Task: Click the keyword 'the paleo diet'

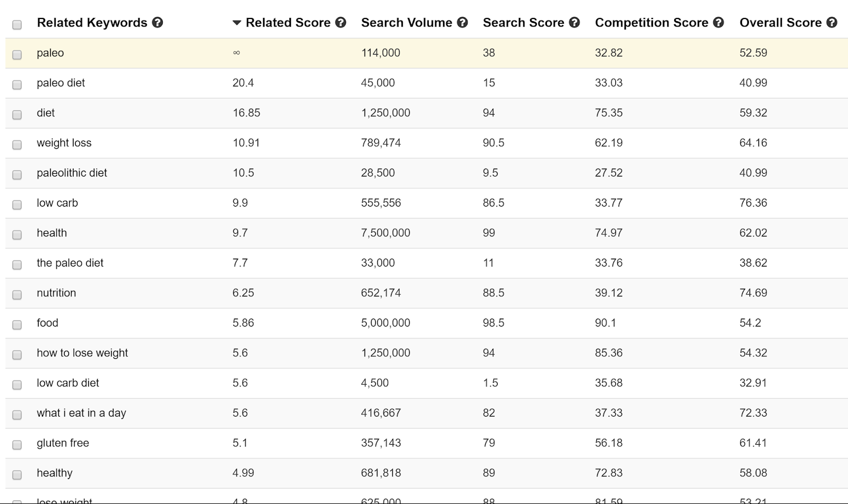Action: tap(70, 263)
